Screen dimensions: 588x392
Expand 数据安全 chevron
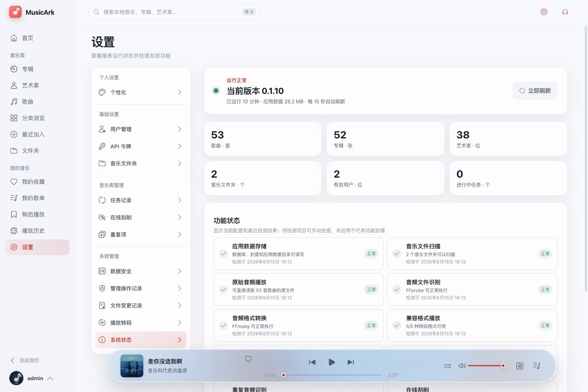(x=180, y=271)
